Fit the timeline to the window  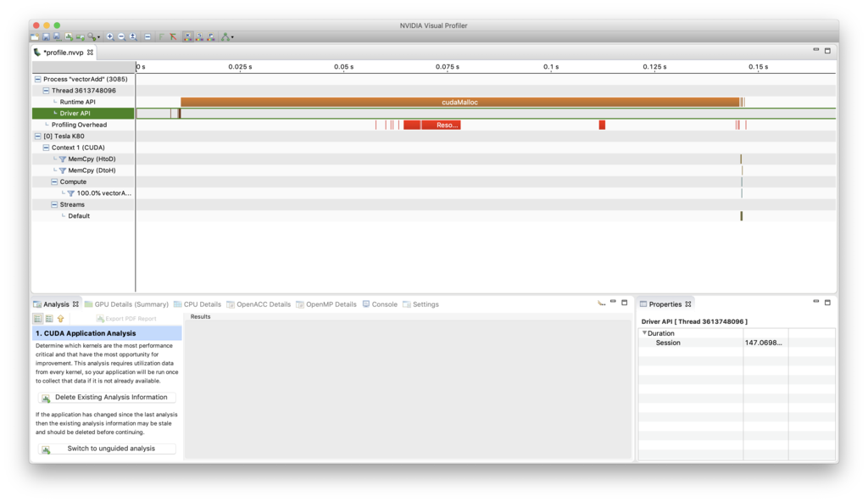coord(133,37)
